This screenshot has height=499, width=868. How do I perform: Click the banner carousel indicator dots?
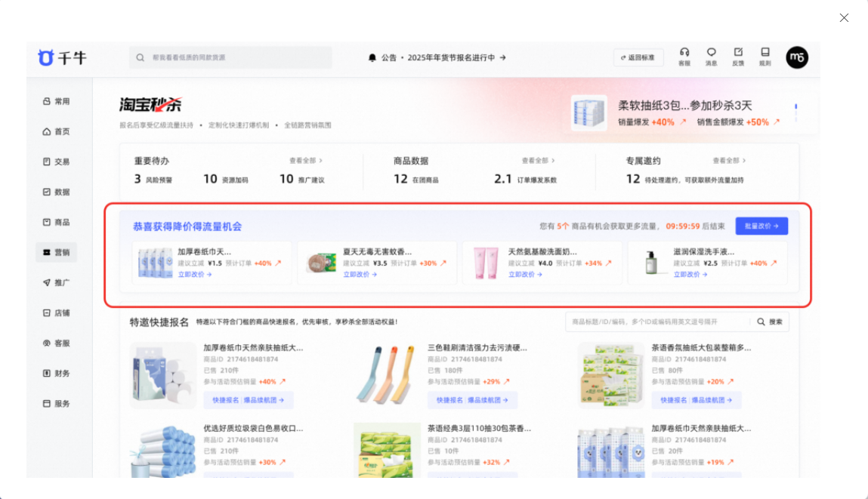[796, 112]
